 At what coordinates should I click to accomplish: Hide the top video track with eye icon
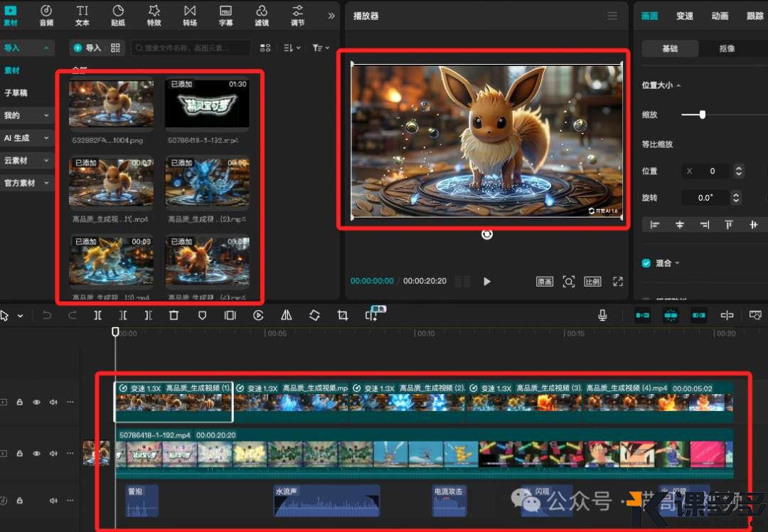tap(36, 402)
